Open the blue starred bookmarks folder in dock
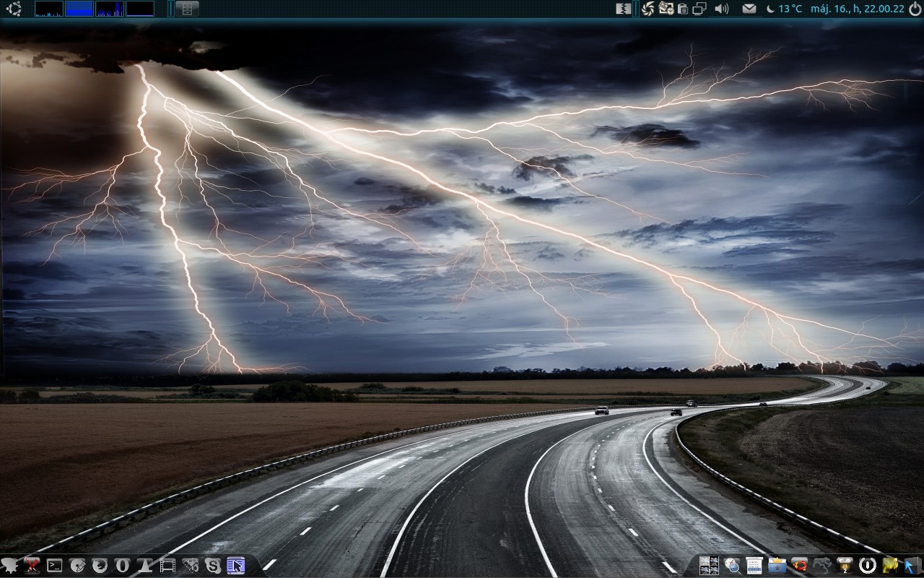The height and width of the screenshot is (578, 924). [777, 566]
